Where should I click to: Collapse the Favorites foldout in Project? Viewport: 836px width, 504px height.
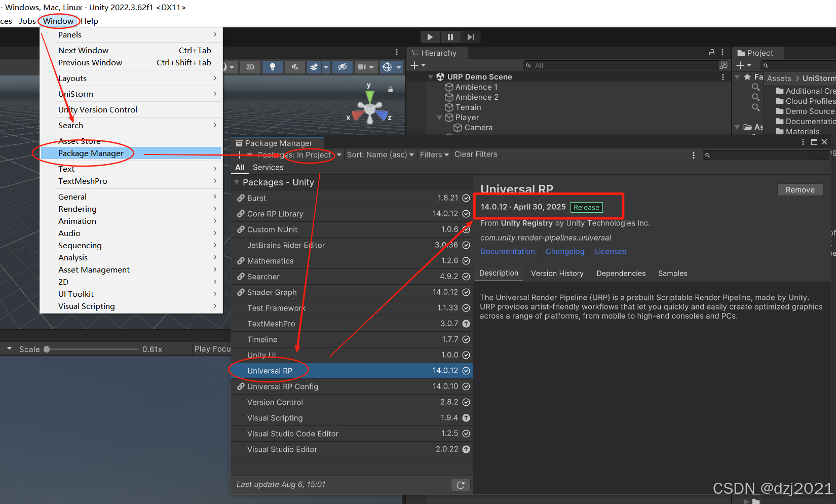tap(737, 77)
